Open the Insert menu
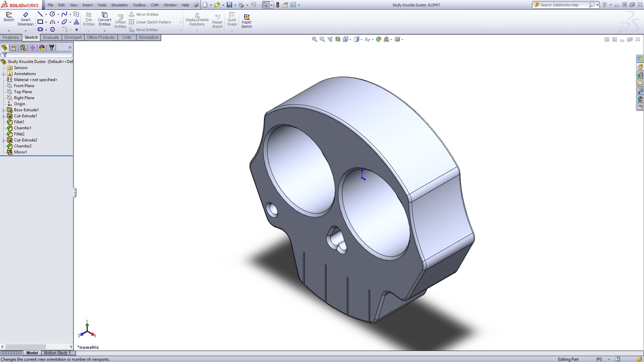Viewport: 644px width, 362px height. tap(88, 5)
